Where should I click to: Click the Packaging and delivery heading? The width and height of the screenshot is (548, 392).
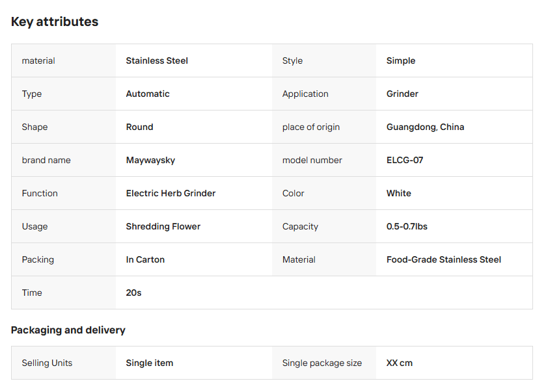pyautogui.click(x=68, y=330)
